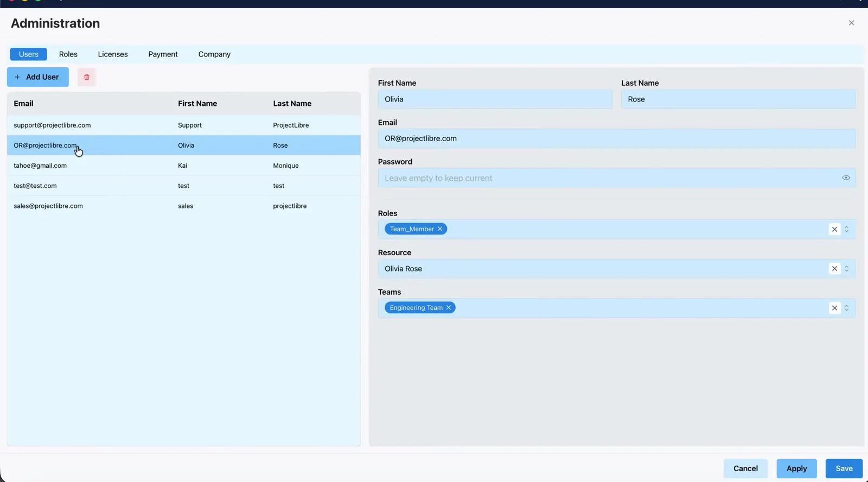The image size is (868, 482).
Task: Toggle password visibility eye icon
Action: click(x=846, y=178)
